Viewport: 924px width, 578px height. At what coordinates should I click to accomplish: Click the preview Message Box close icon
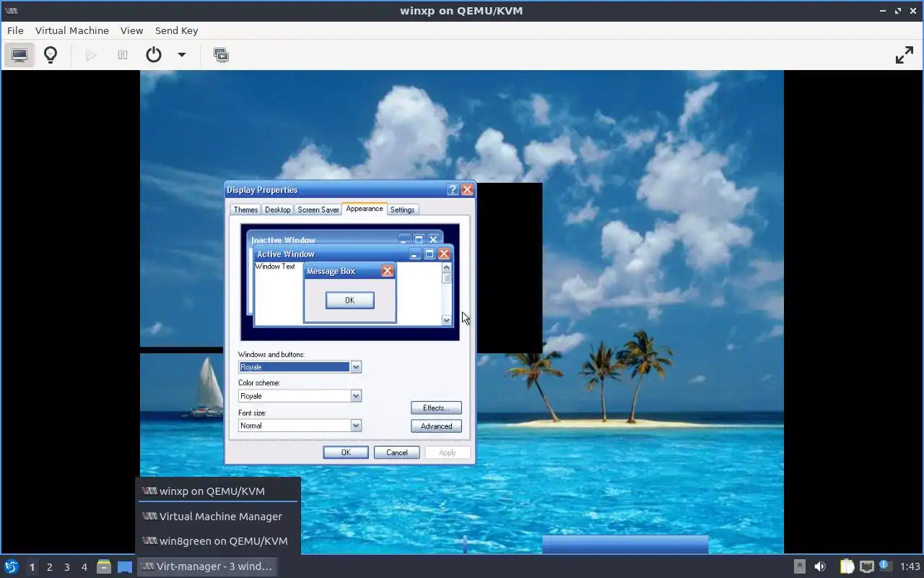[x=388, y=271]
